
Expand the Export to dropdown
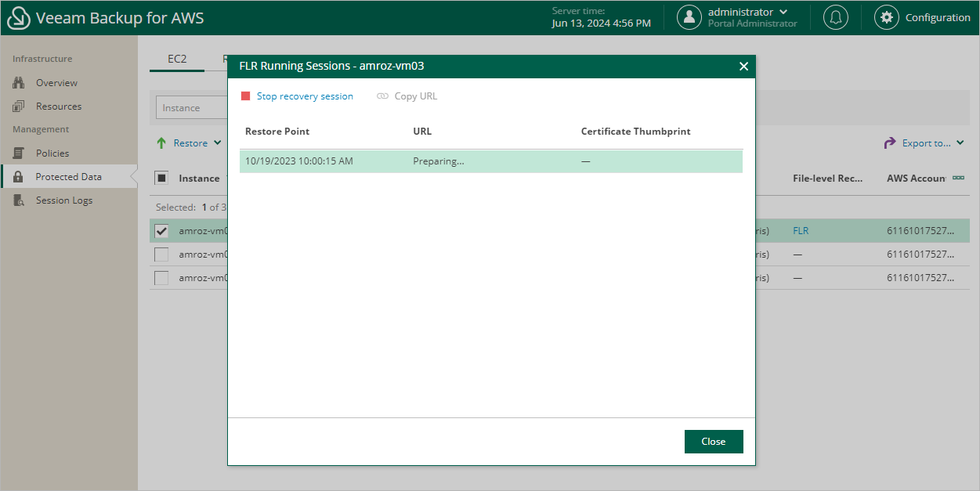click(x=960, y=143)
